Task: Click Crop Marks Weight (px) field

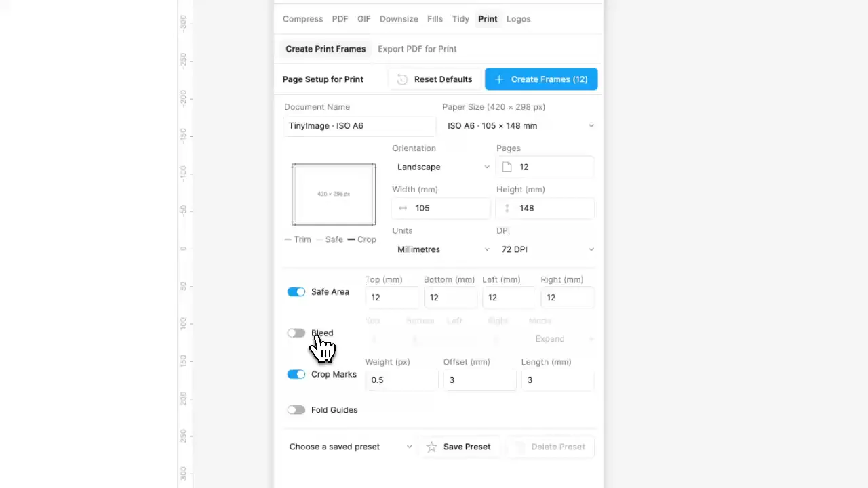Action: click(402, 380)
